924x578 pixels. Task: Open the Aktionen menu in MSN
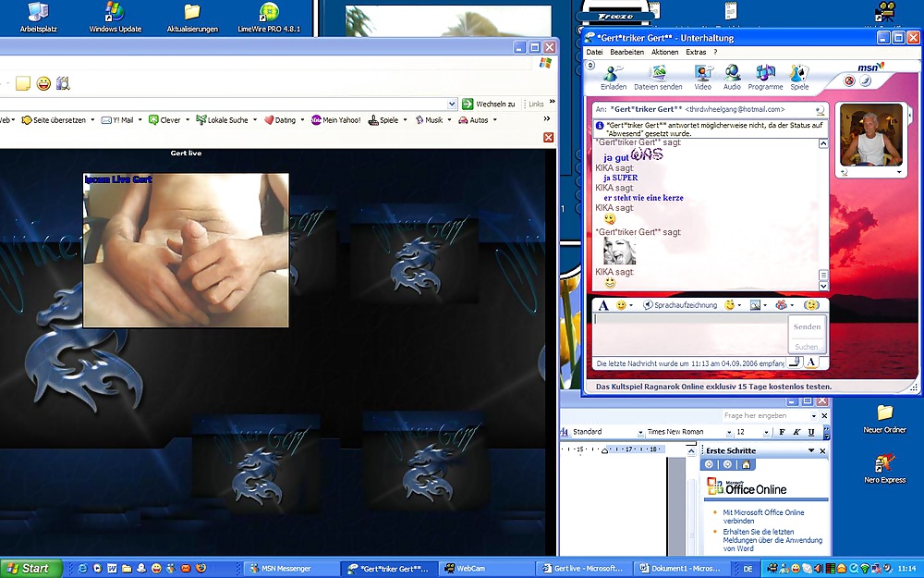pyautogui.click(x=664, y=53)
